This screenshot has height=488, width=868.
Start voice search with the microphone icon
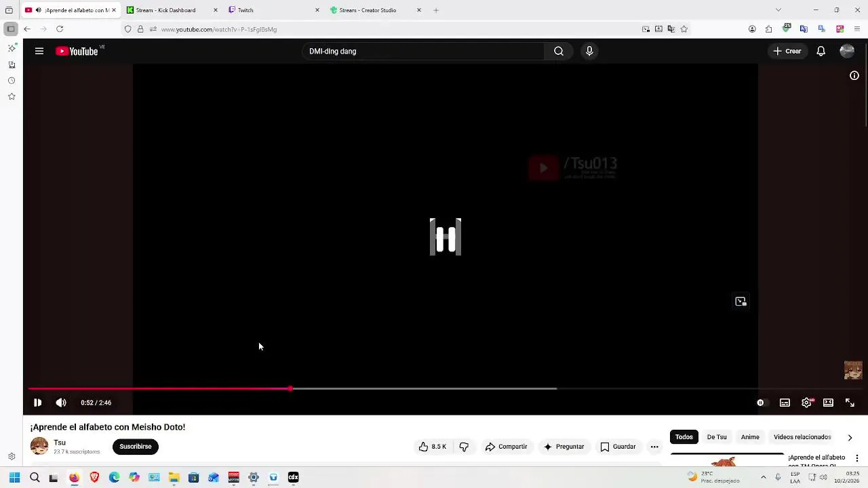click(x=589, y=51)
